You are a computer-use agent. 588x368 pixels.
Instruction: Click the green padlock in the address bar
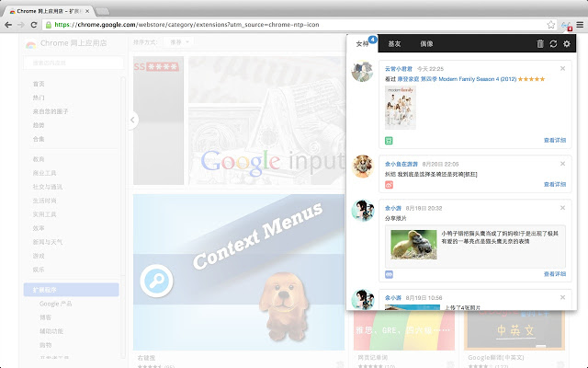[49, 25]
